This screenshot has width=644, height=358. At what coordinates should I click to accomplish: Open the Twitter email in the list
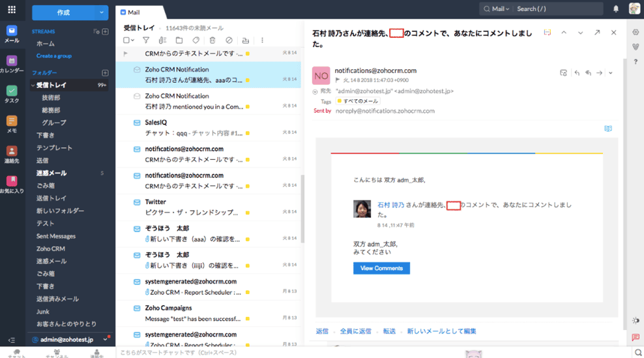pyautogui.click(x=208, y=207)
